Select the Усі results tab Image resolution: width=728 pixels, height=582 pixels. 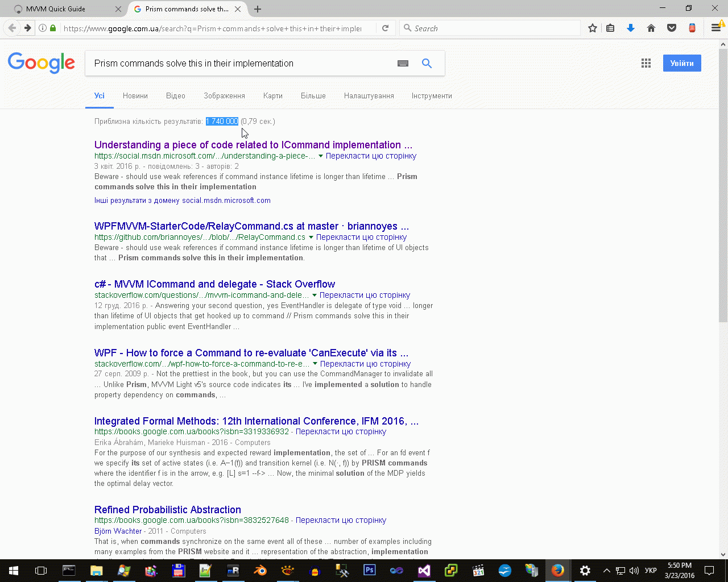click(x=100, y=96)
